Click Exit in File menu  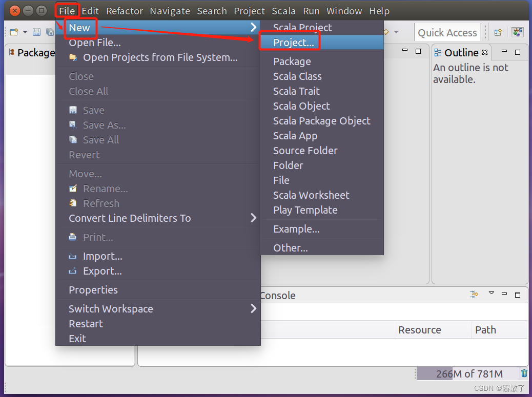pos(158,339)
